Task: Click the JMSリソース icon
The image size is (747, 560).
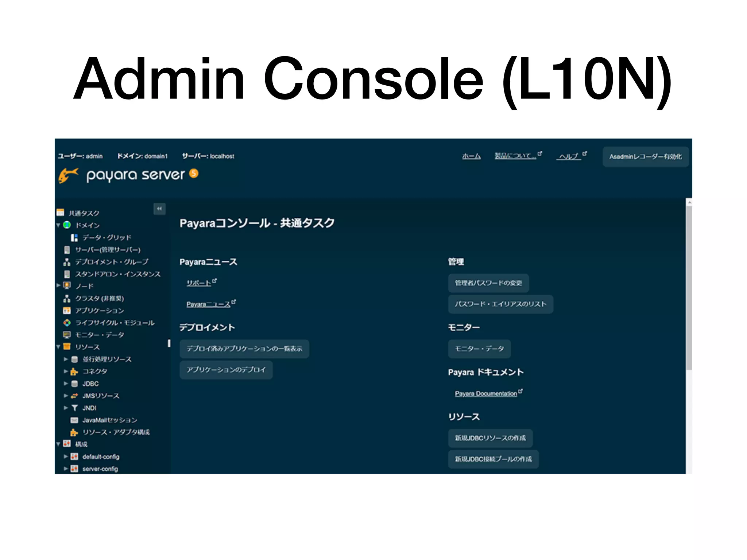Action: click(74, 396)
